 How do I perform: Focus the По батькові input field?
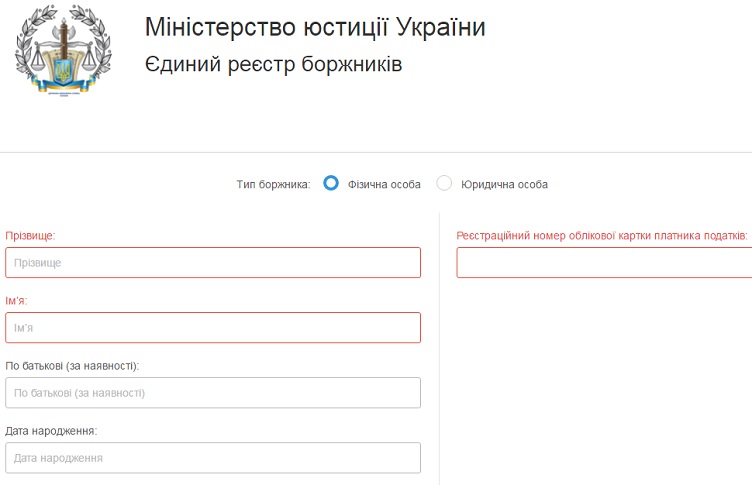(213, 393)
